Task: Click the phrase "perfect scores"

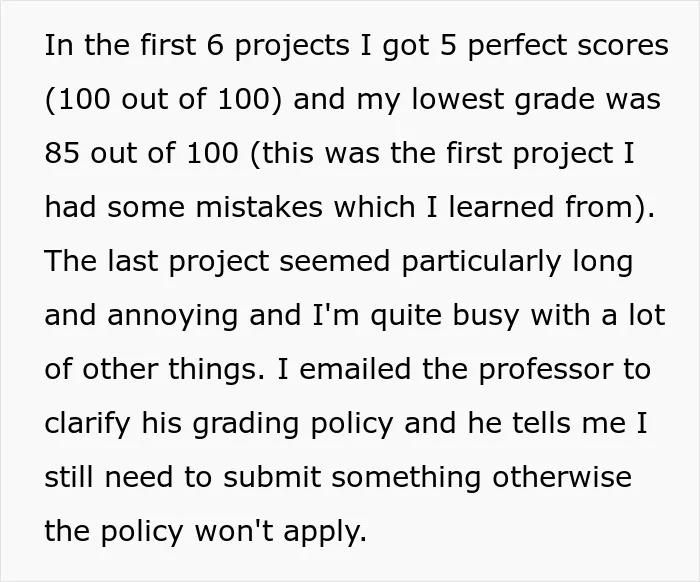Action: tap(567, 46)
